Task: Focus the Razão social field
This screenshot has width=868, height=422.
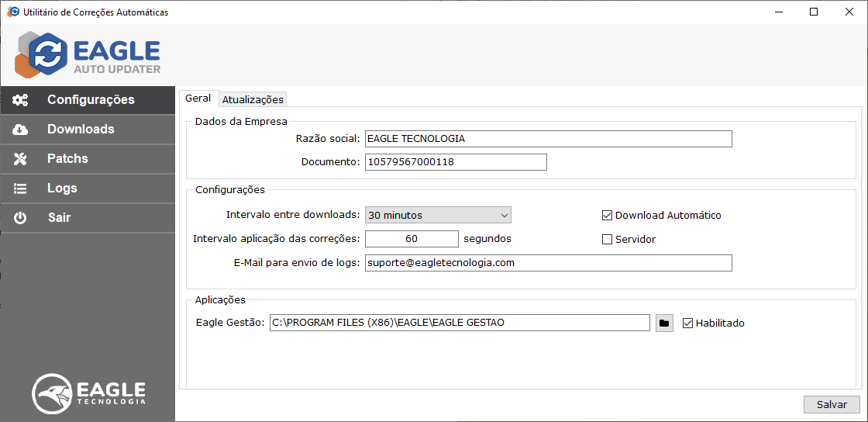Action: [548, 139]
